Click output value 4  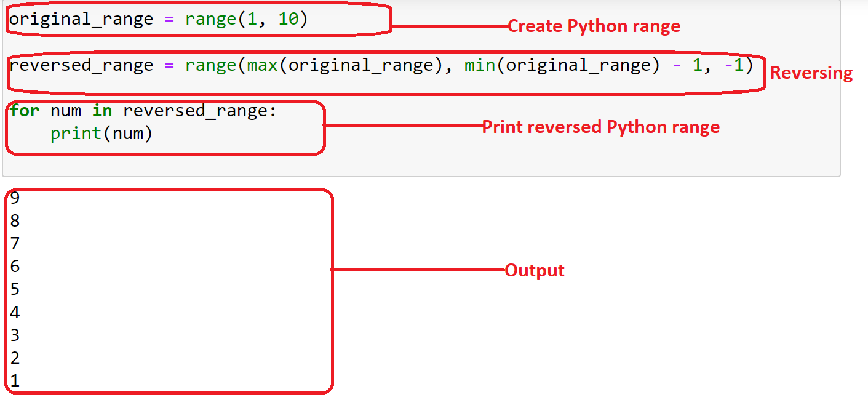pos(15,313)
